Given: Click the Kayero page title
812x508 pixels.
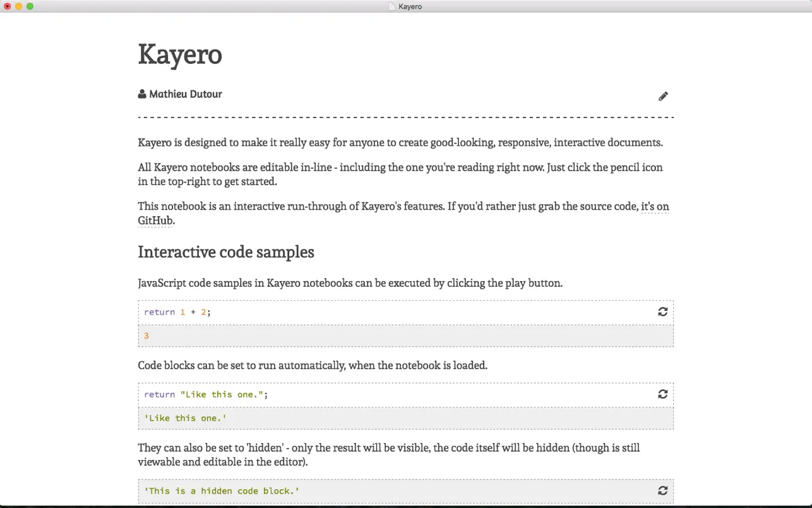Looking at the screenshot, I should click(180, 55).
